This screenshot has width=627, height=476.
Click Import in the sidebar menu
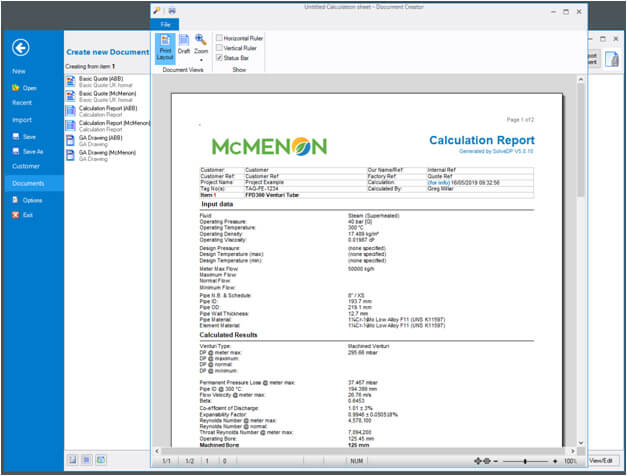pos(22,120)
